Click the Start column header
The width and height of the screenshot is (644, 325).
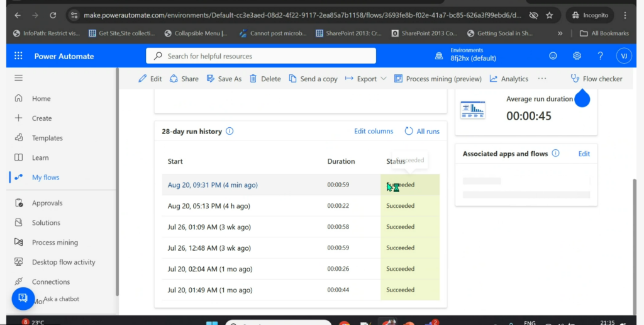(x=175, y=161)
